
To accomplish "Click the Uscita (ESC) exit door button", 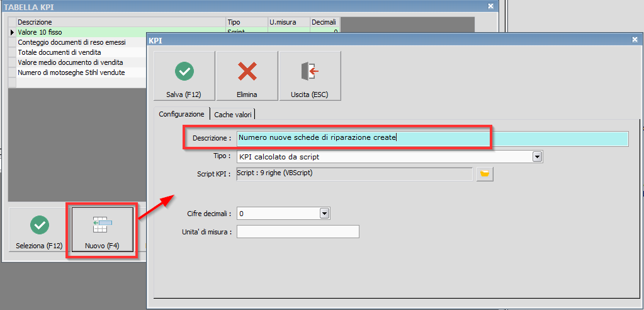I will pos(310,76).
